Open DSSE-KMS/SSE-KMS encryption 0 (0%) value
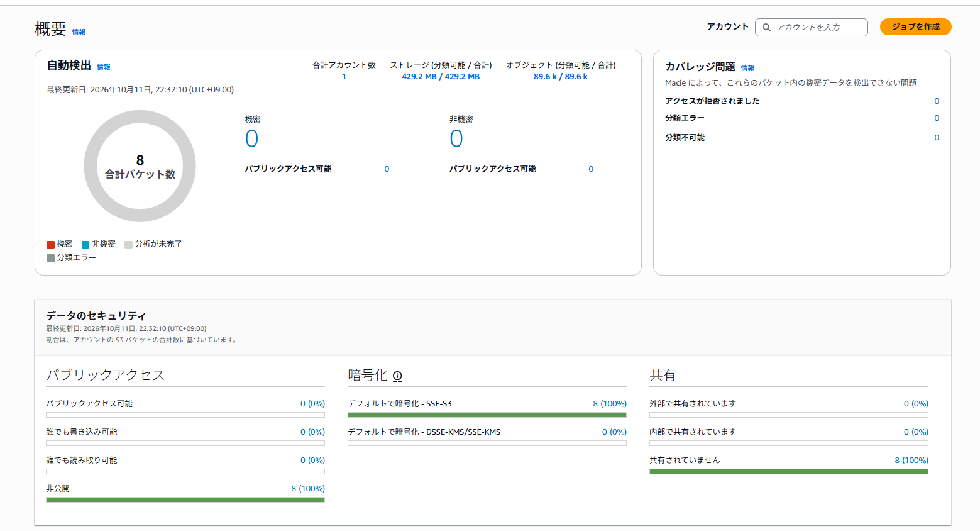Viewport: 980px width, 531px height. tap(614, 432)
